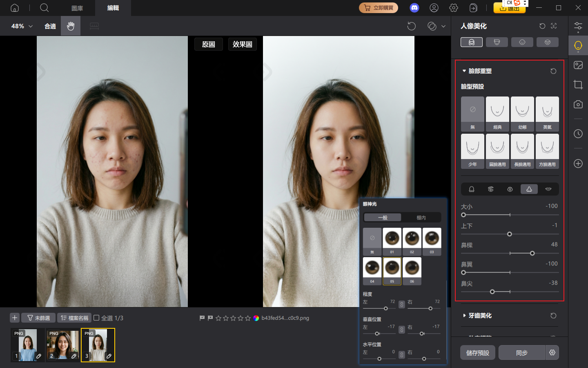Open the zoom level dropdown showing 48%

[21, 26]
